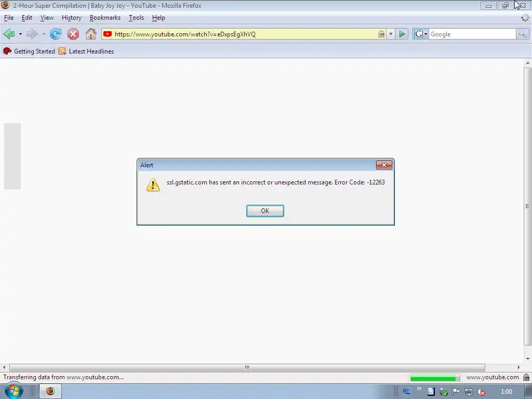Image resolution: width=532 pixels, height=399 pixels.
Task: Open the Latest Headlines bookmark
Action: 86,51
